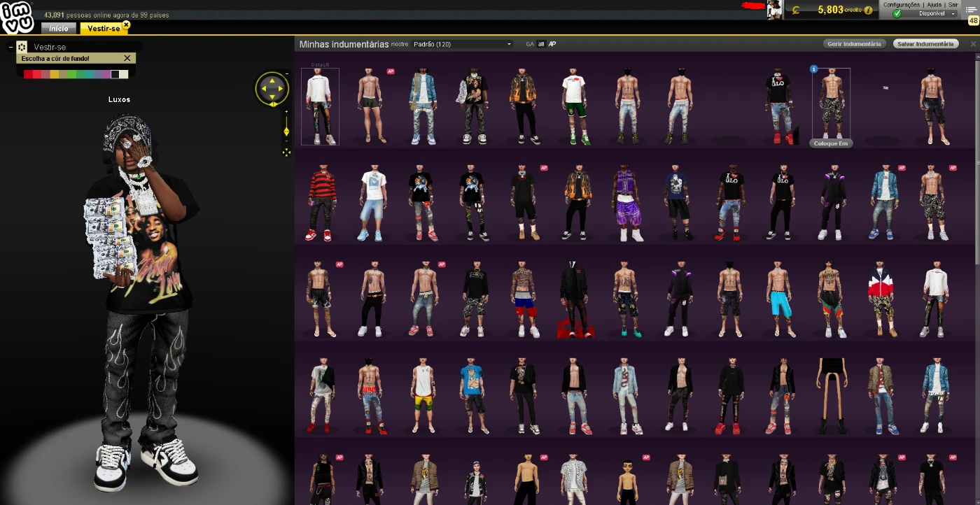The height and width of the screenshot is (505, 980).
Task: Click the camera rotation handle under the pan pad
Action: click(272, 104)
